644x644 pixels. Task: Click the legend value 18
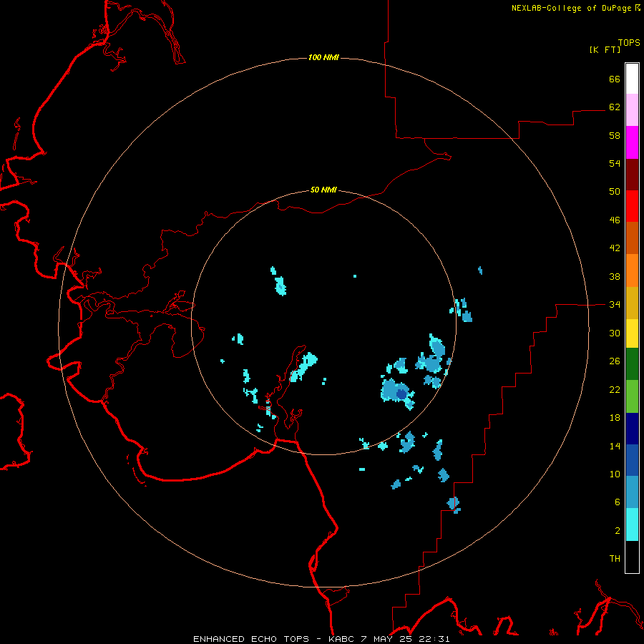coord(615,418)
